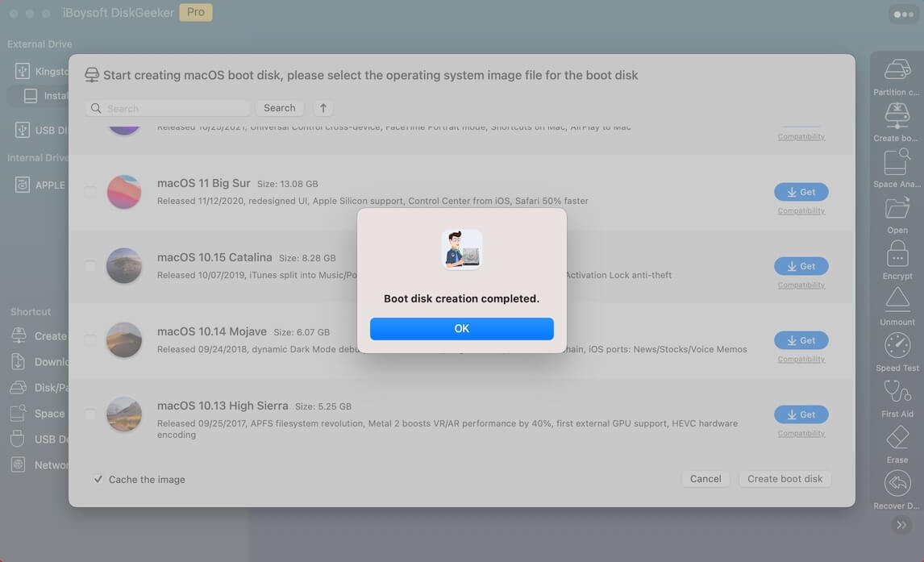
Task: Click the Unmount eject icon
Action: tap(897, 300)
